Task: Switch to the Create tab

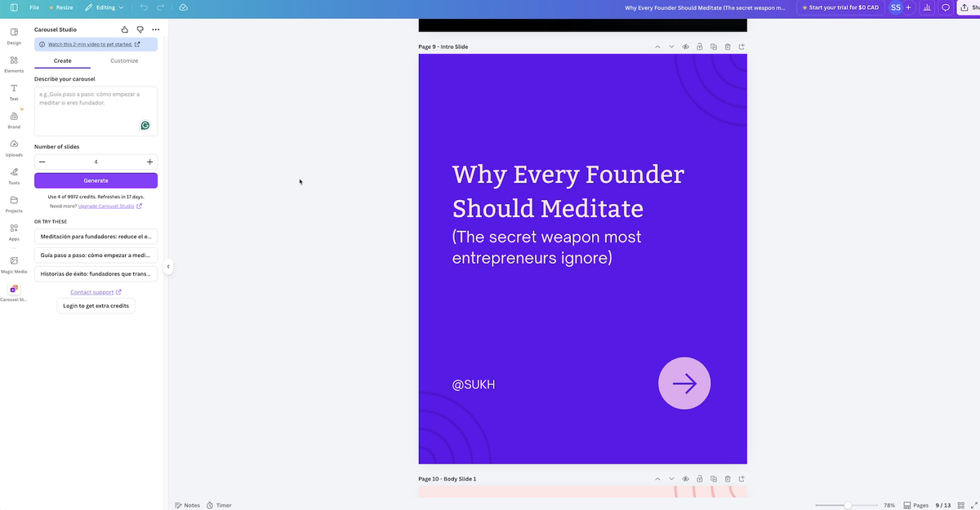Action: pyautogui.click(x=62, y=60)
